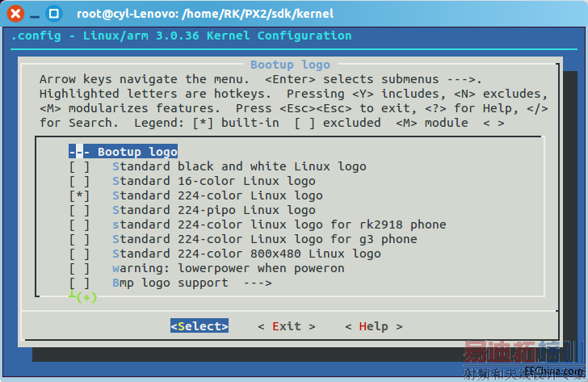This screenshot has width=588, height=382.
Task: Click the blue maximize window icon
Action: pyautogui.click(x=54, y=14)
